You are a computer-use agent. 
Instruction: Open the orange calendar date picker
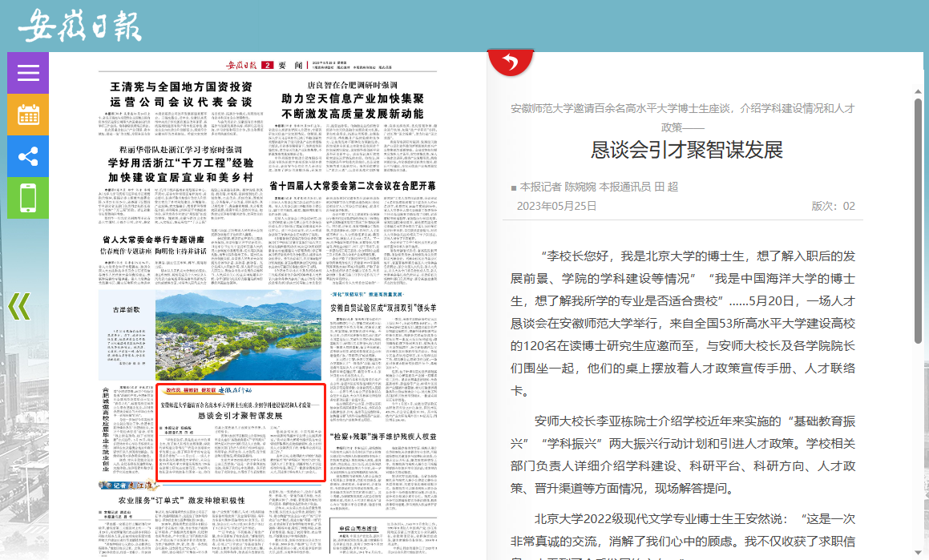(x=28, y=115)
